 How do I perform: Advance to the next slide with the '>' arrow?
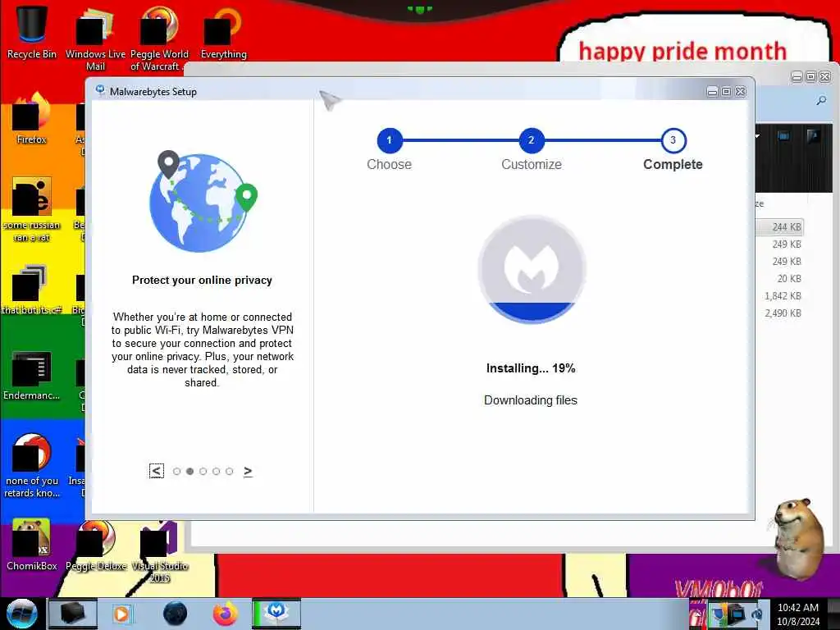pos(248,471)
